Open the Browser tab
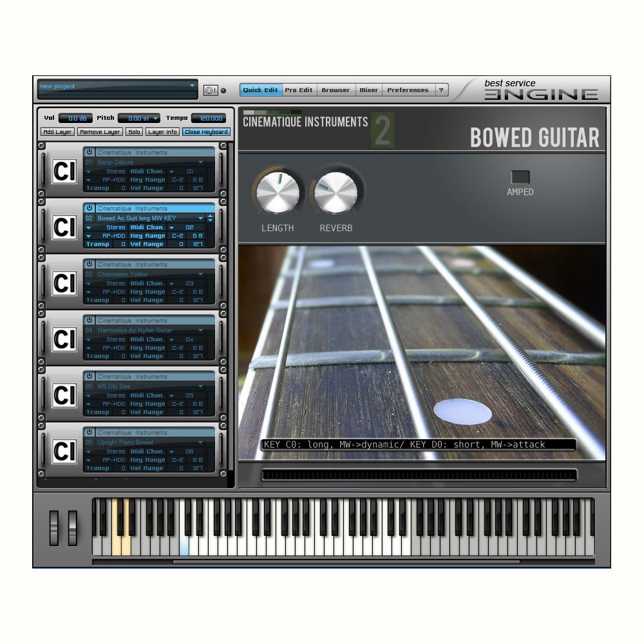 (336, 90)
